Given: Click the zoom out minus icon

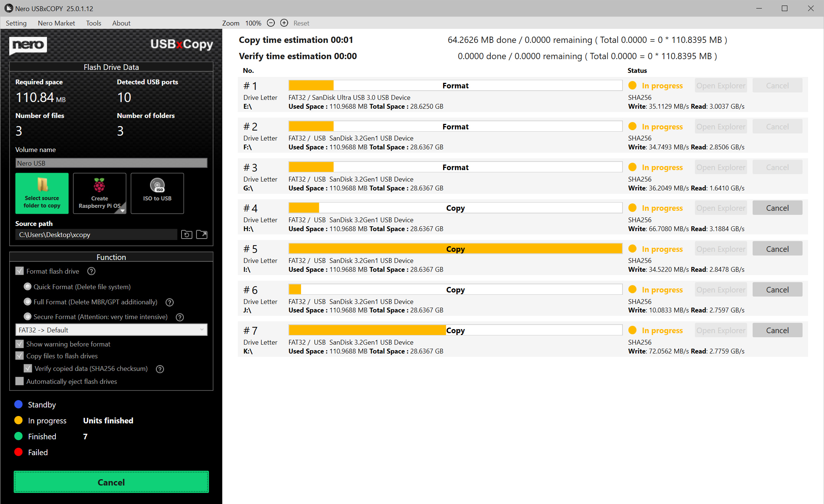Looking at the screenshot, I should (x=271, y=23).
